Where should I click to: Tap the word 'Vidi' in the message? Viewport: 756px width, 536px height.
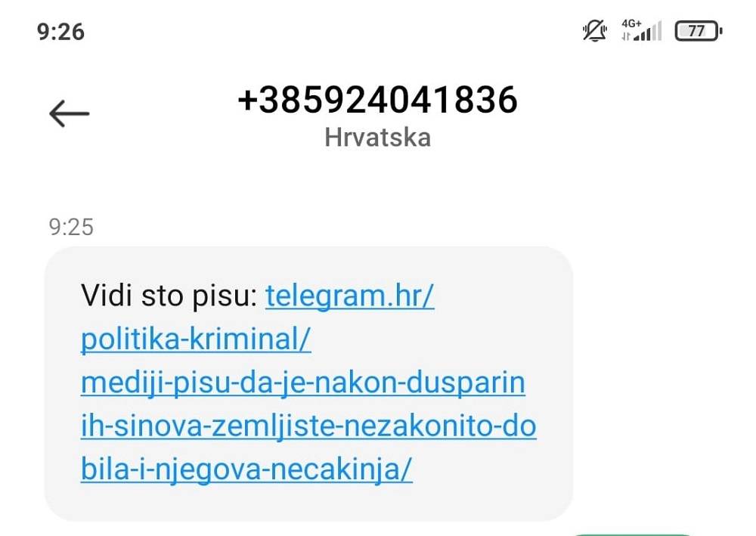107,295
